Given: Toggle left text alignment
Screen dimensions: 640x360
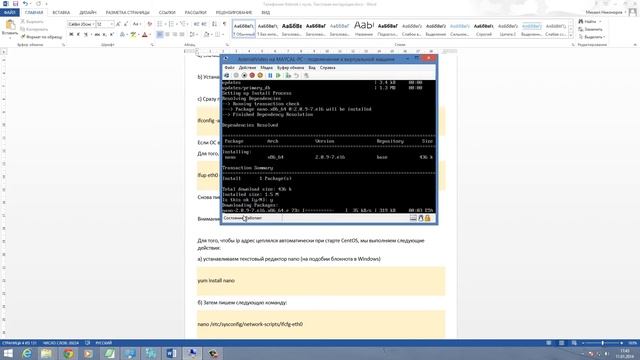Looking at the screenshot, I should [x=160, y=35].
